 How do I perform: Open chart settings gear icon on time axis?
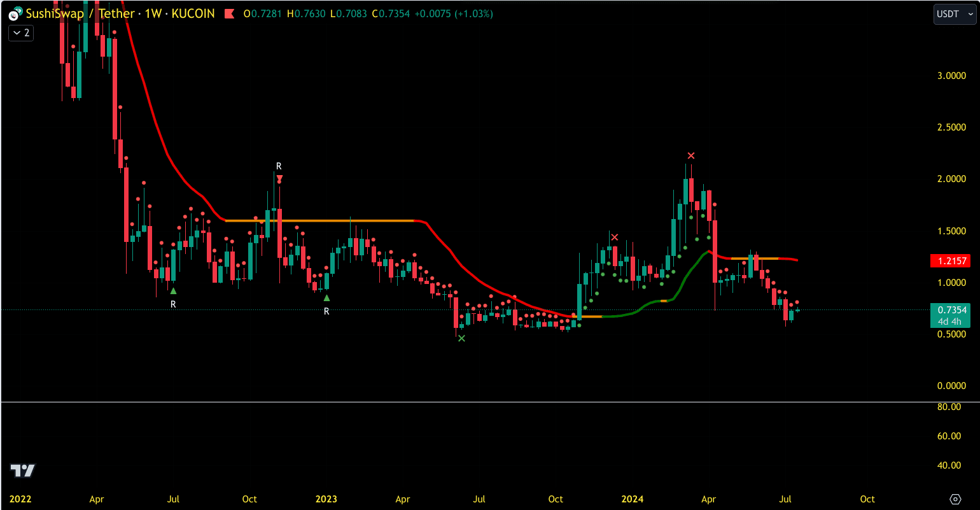(x=955, y=499)
